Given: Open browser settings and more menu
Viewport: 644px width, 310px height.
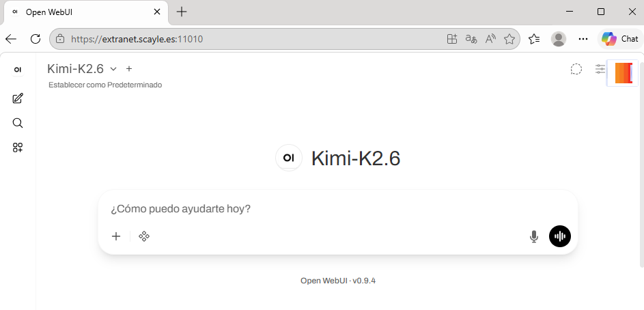Looking at the screenshot, I should [583, 39].
